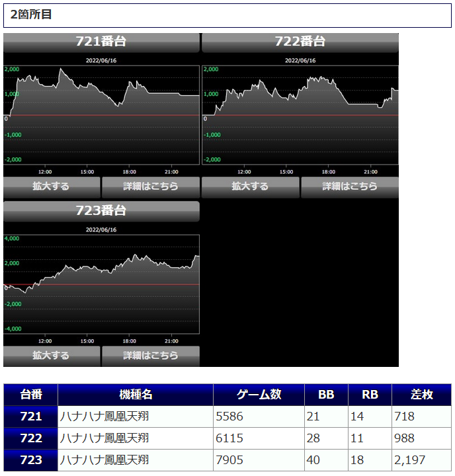Click game count 6115

pos(229,438)
